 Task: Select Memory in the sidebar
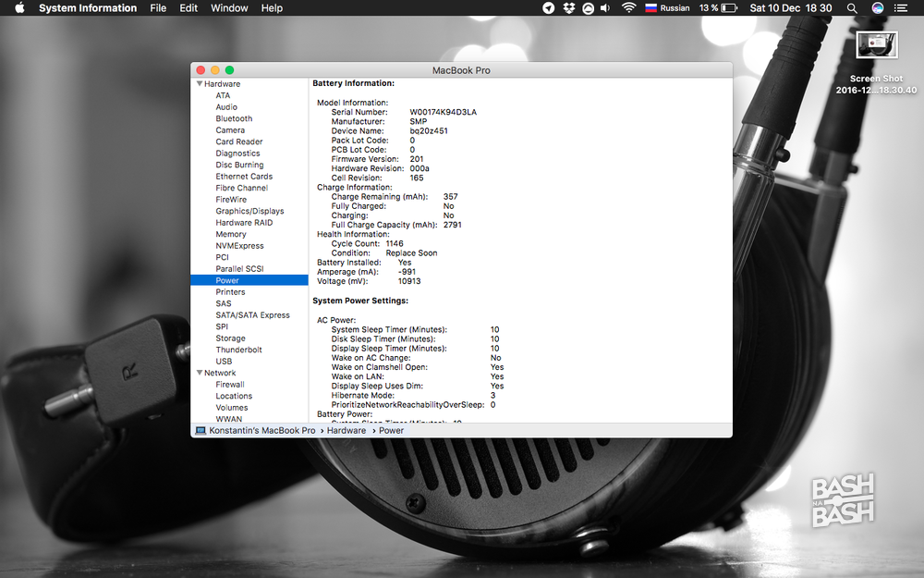pyautogui.click(x=231, y=234)
